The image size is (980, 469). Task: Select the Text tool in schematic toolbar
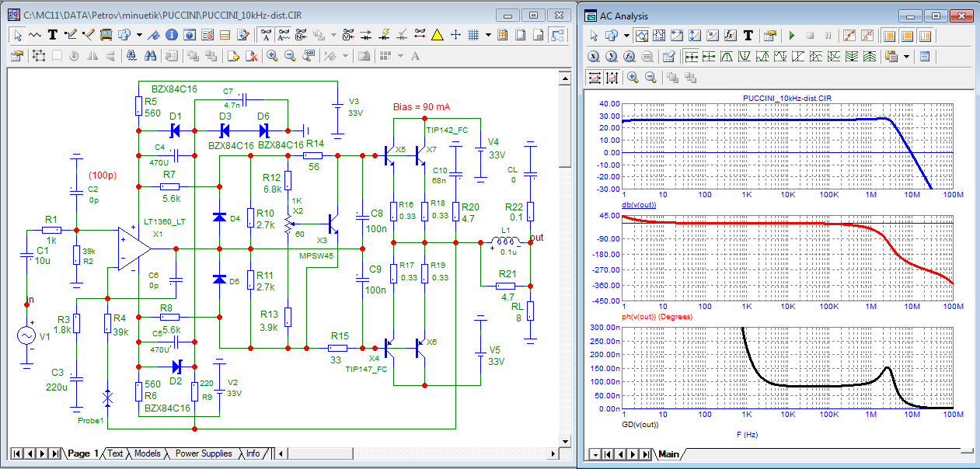coord(53,35)
